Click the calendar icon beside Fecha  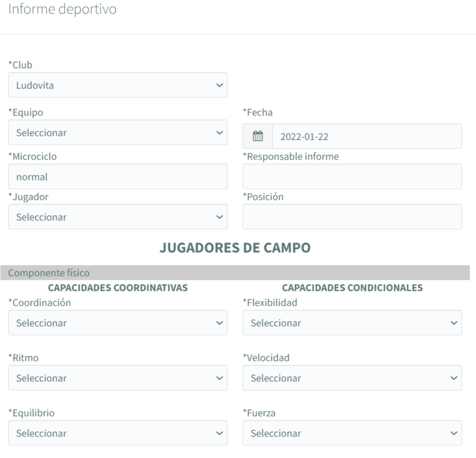[x=258, y=136]
